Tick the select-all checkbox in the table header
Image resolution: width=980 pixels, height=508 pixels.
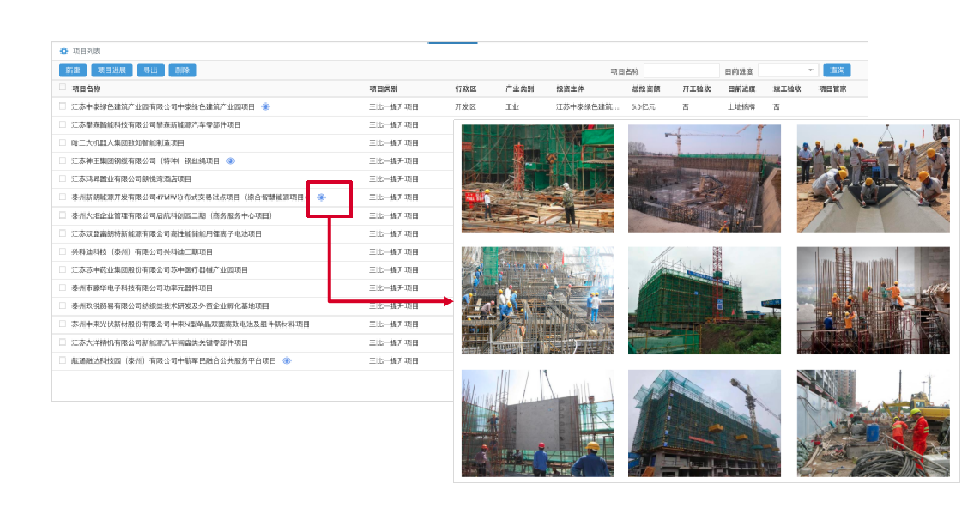[63, 88]
